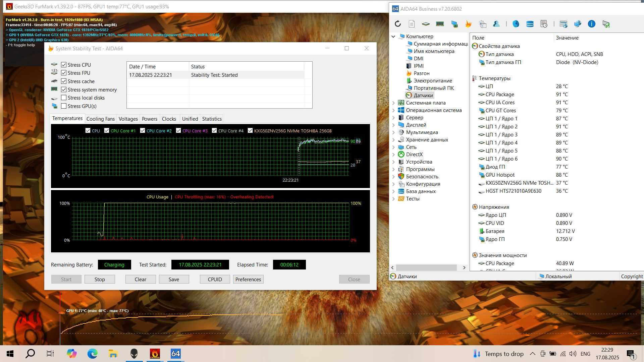Collapse the Компьютер tree node
The image size is (644, 362).
click(393, 36)
